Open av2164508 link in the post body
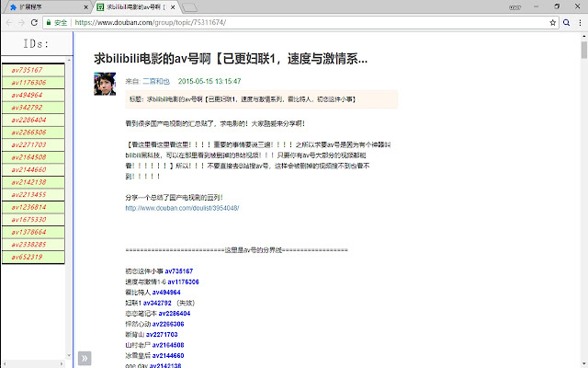 pyautogui.click(x=168, y=345)
